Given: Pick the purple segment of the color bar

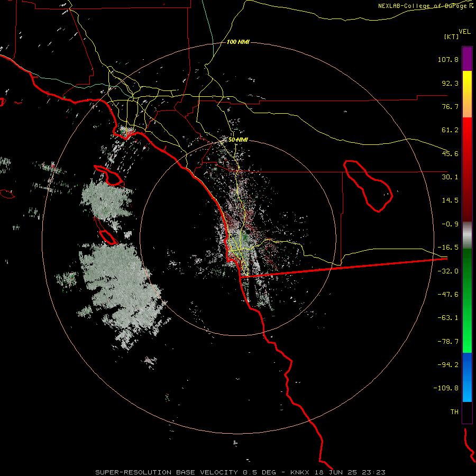Looking at the screenshot, I should click(x=467, y=59).
